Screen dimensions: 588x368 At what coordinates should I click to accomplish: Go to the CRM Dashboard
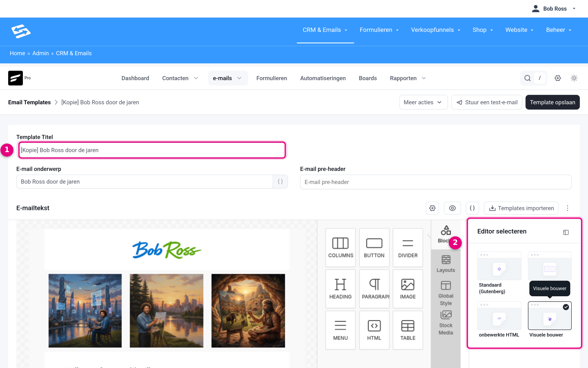tap(135, 78)
